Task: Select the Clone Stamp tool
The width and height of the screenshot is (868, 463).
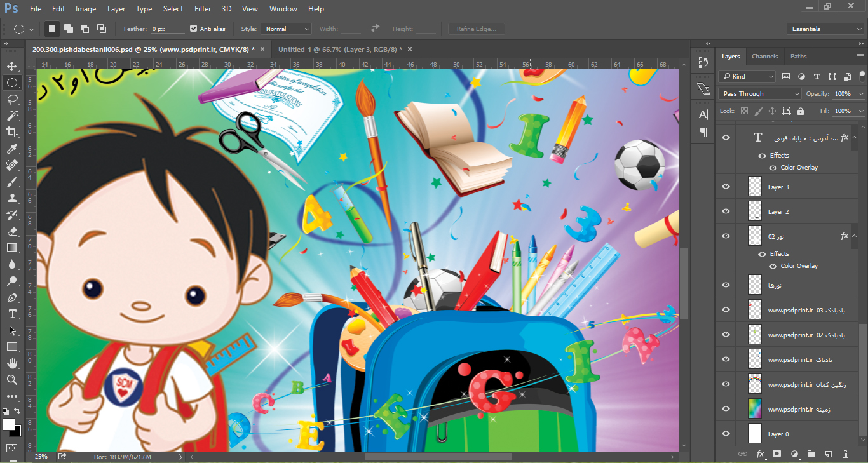Action: pyautogui.click(x=11, y=198)
